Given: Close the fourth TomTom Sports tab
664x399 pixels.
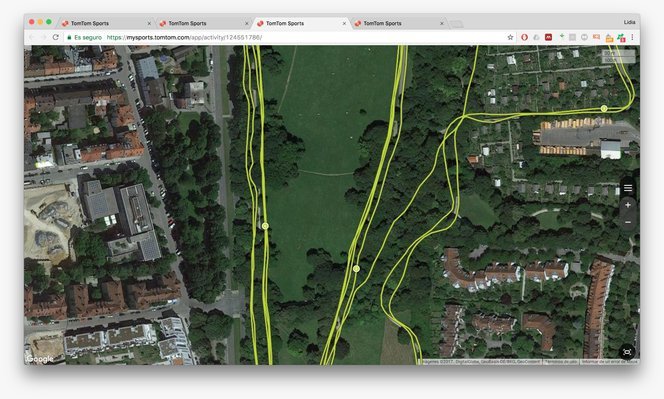Looking at the screenshot, I should point(442,23).
